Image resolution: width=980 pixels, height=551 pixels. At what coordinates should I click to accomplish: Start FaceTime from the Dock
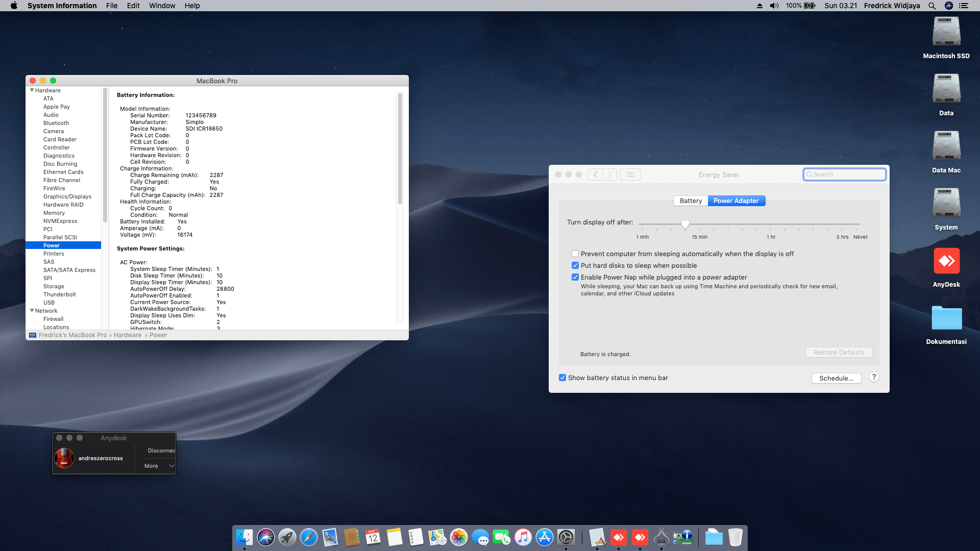pyautogui.click(x=502, y=537)
